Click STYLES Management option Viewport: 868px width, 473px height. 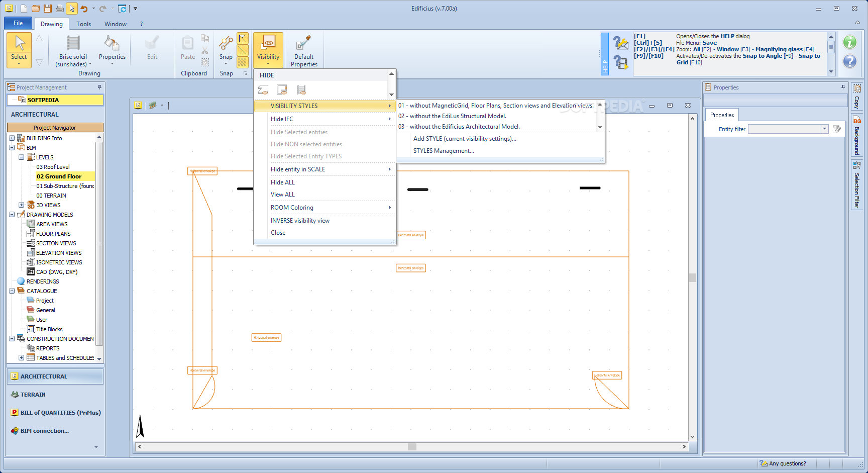click(x=444, y=151)
